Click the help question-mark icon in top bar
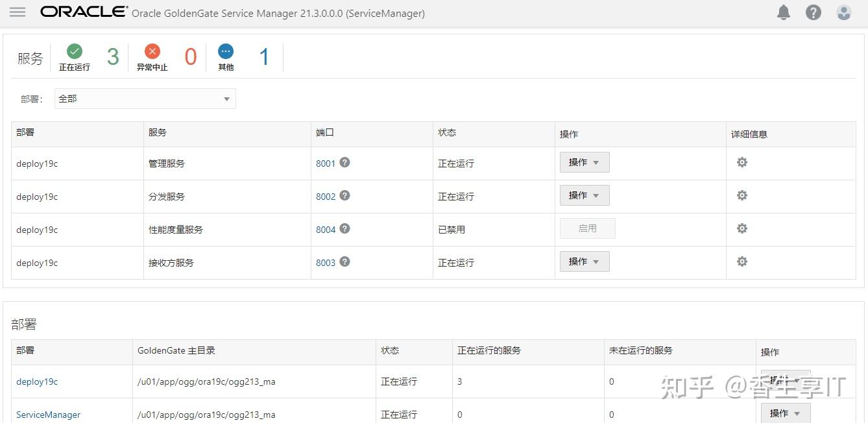868x423 pixels. 813,12
